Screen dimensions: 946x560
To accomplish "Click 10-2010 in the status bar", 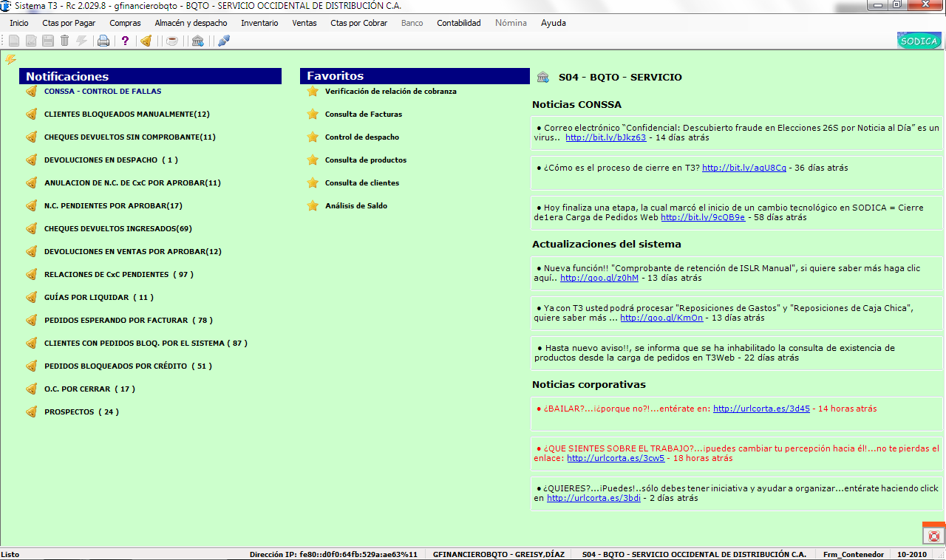I will tap(912, 554).
